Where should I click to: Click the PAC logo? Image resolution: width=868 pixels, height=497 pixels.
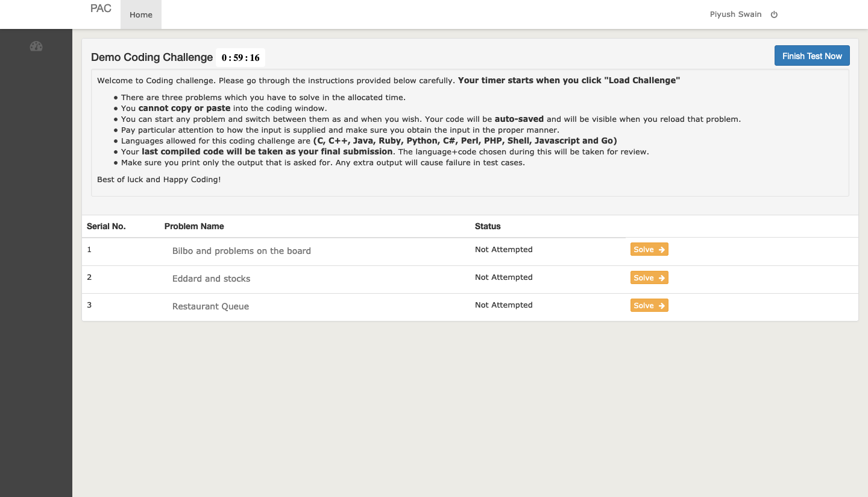pos(100,8)
